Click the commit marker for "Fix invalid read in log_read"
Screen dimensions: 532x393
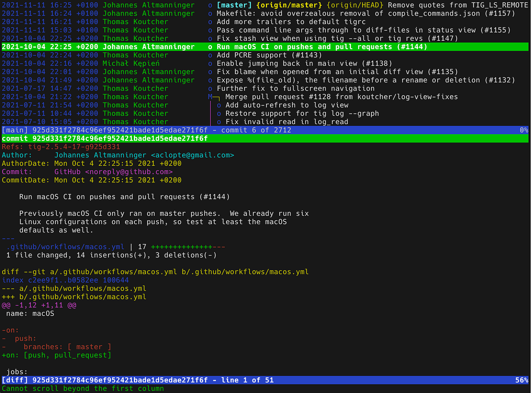coord(218,121)
